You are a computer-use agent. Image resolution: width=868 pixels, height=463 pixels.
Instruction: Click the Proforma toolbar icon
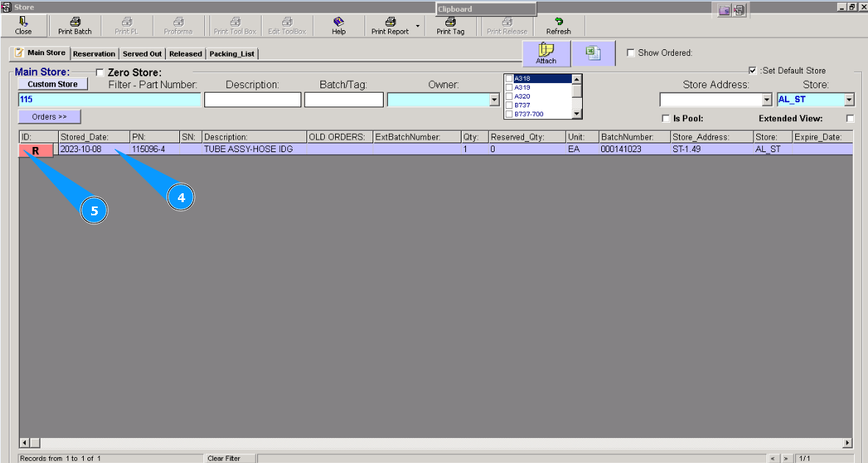(179, 26)
